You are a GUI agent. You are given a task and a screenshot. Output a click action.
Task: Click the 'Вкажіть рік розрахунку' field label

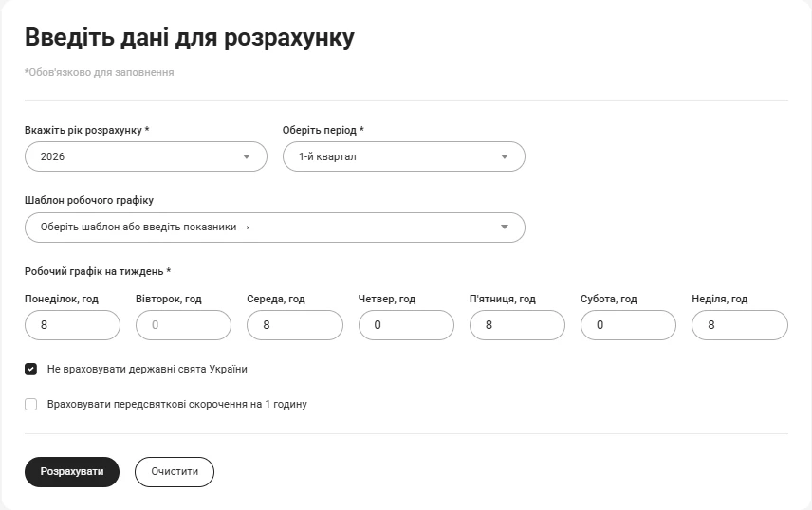[86, 130]
